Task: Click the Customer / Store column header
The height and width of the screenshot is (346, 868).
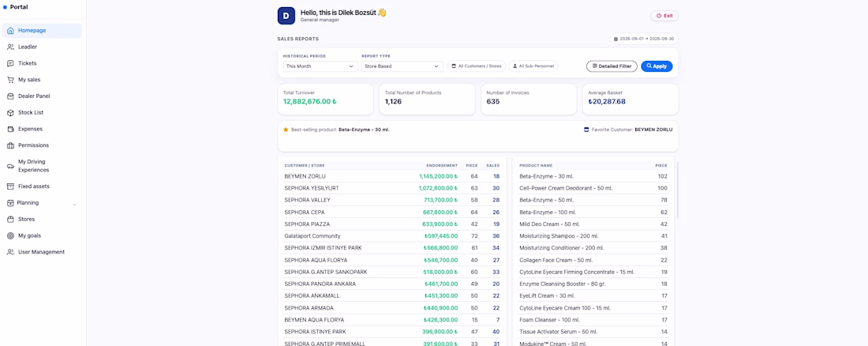Action: (305, 165)
